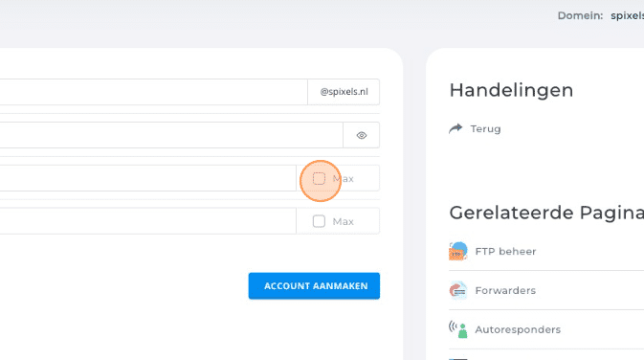Click the eye icon to show password
The height and width of the screenshot is (360, 644).
pos(362,135)
